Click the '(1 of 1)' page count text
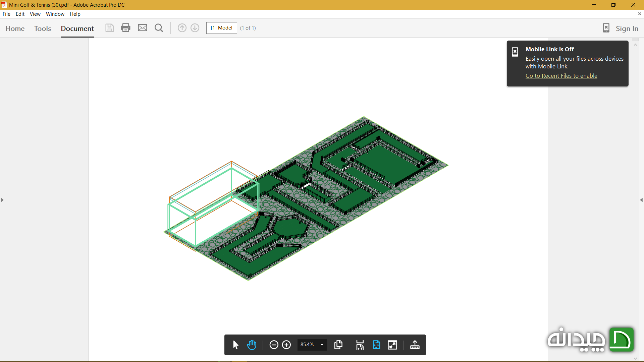 pos(248,28)
